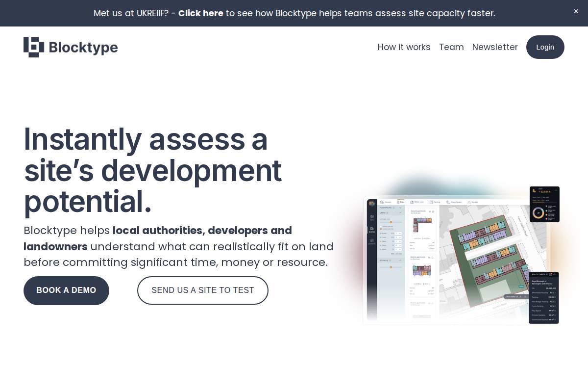Open the product screenshot image

[x=461, y=255]
